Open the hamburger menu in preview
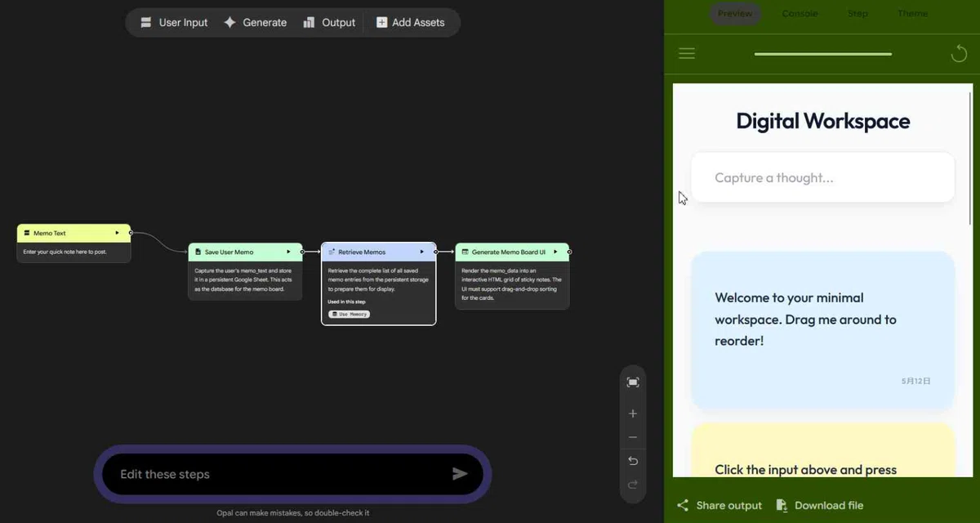Viewport: 980px width, 523px height. [x=687, y=53]
